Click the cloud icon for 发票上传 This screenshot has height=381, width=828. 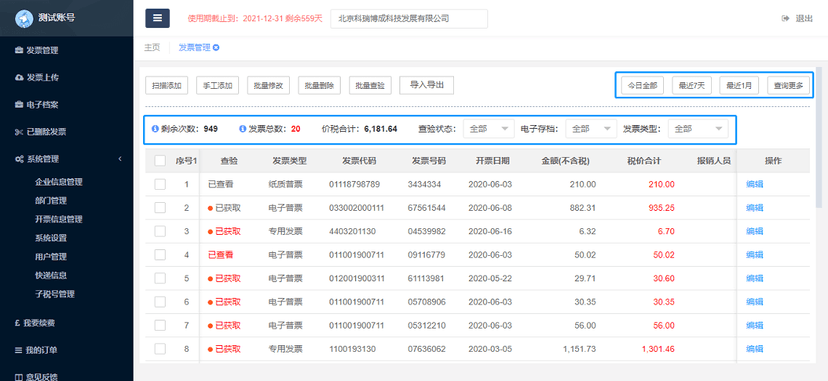(x=20, y=78)
